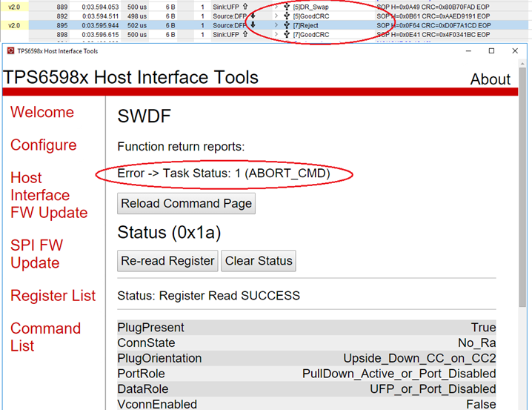Click ABORT_CMD task status error text
This screenshot has height=410, width=532.
coord(224,173)
